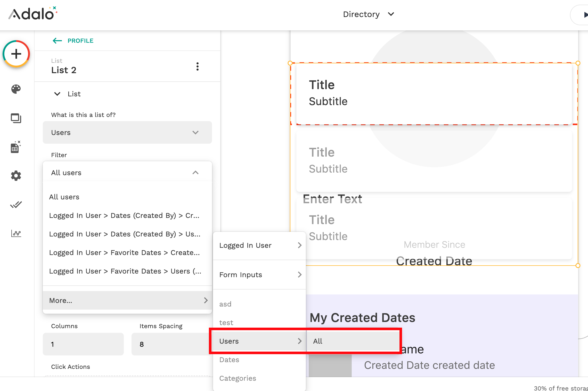
Task: Collapse the List section chevron
Action: tap(57, 94)
